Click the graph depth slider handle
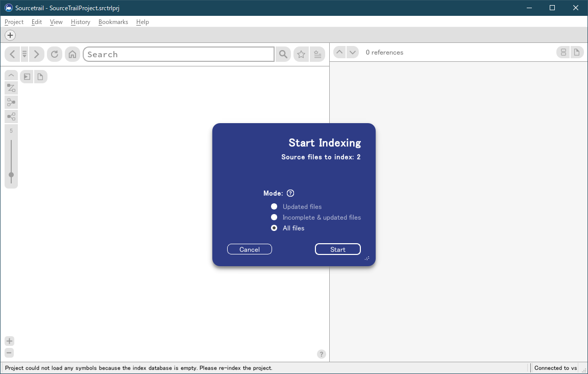Image resolution: width=588 pixels, height=374 pixels. [11, 175]
